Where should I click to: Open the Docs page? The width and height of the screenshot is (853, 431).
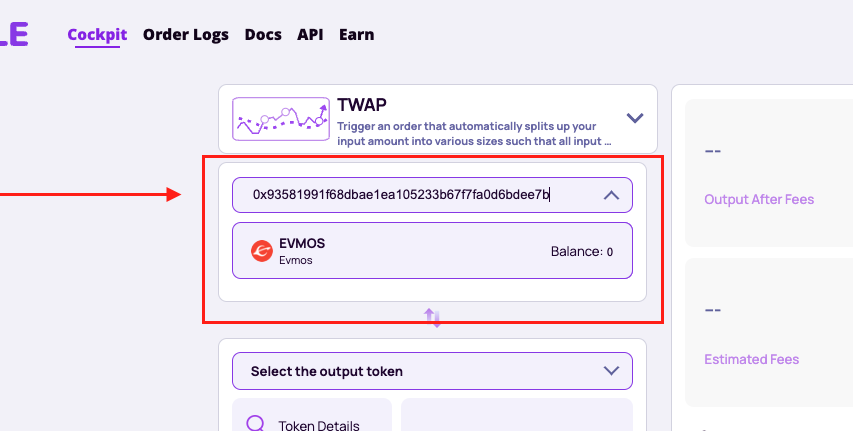pyautogui.click(x=263, y=35)
